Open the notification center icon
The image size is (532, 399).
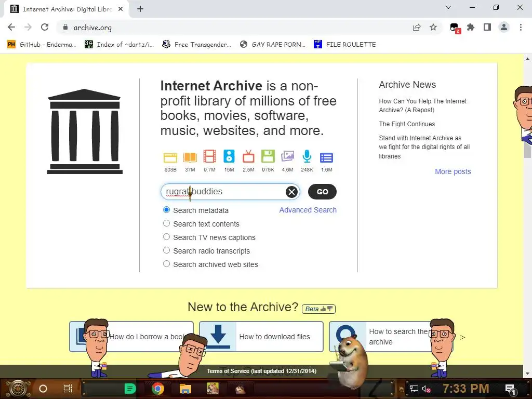click(510, 389)
